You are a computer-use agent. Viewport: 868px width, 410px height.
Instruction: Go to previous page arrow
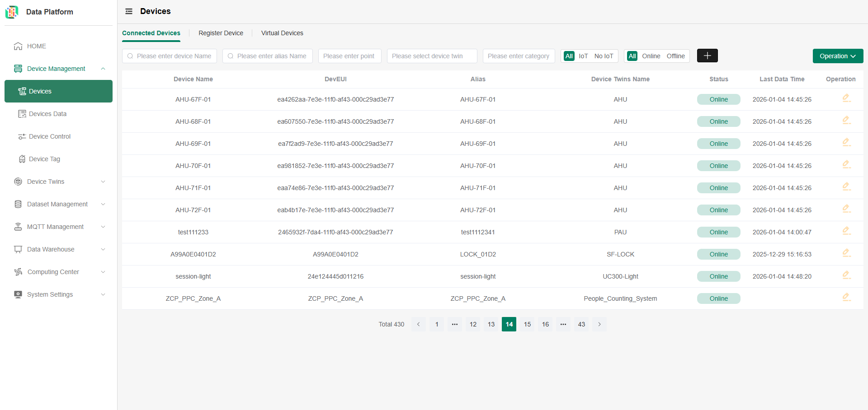[419, 324]
